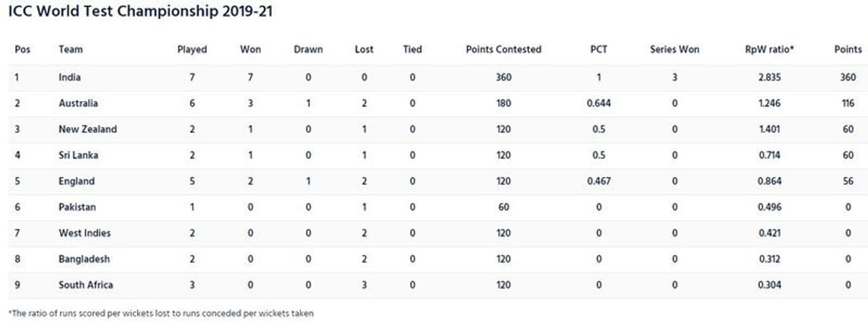The image size is (868, 322).
Task: Select the Tied column header
Action: 412,49
